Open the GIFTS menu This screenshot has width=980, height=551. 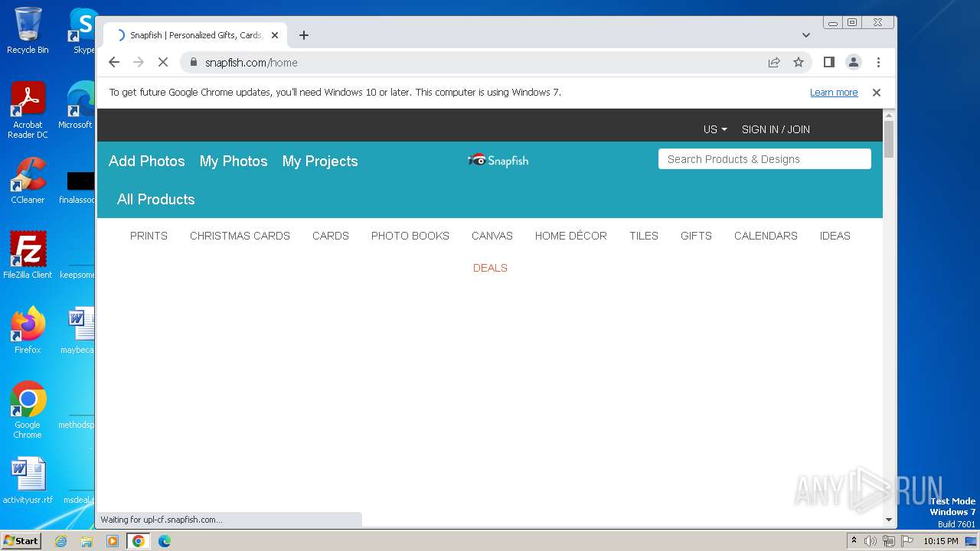(x=696, y=236)
